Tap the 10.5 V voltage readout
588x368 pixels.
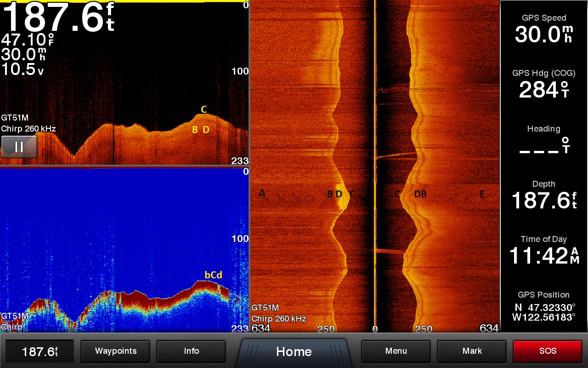[x=23, y=69]
